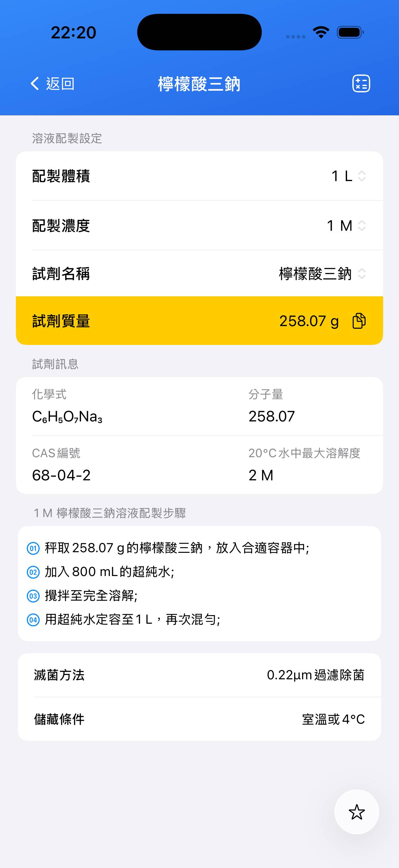Tap step 04 numbered circle icon
Viewport: 399px width, 868px height.
point(33,620)
